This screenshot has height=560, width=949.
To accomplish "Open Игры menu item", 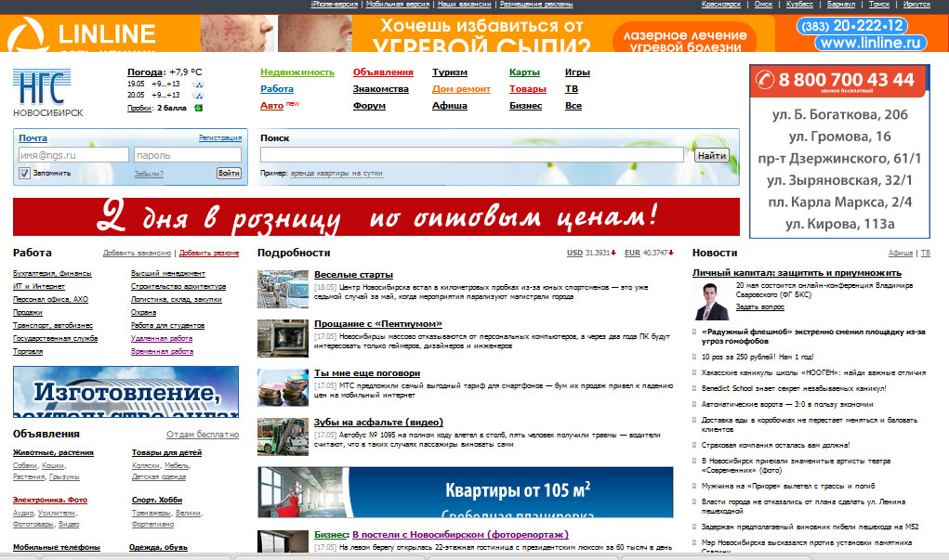I will click(x=577, y=72).
